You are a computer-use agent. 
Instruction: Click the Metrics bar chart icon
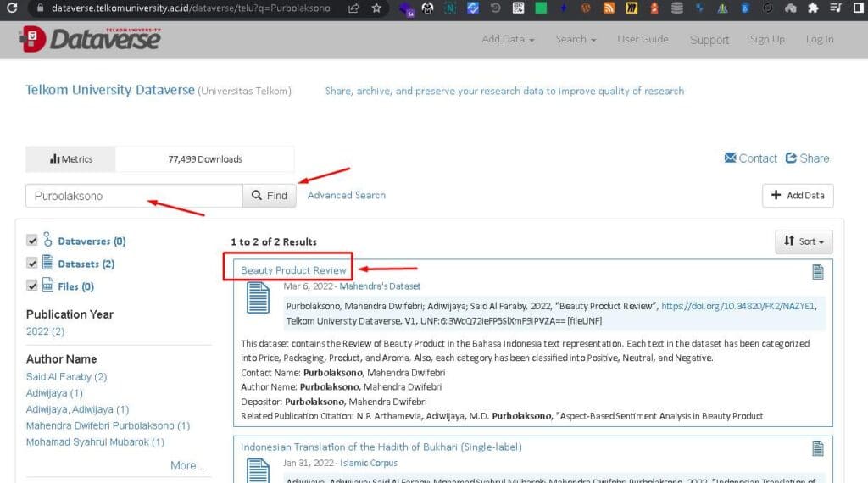(x=54, y=158)
